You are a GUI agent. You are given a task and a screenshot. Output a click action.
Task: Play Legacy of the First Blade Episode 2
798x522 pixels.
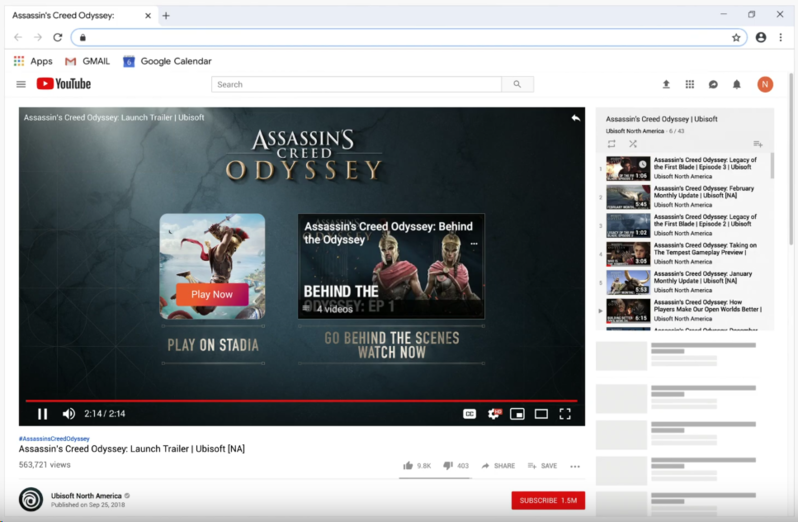coord(683,225)
